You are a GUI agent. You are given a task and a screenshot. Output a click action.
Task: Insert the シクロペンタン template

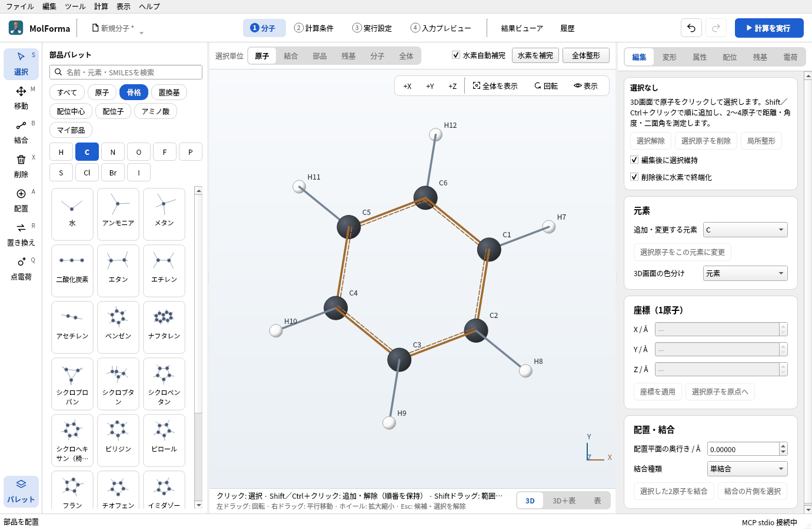pos(164,384)
